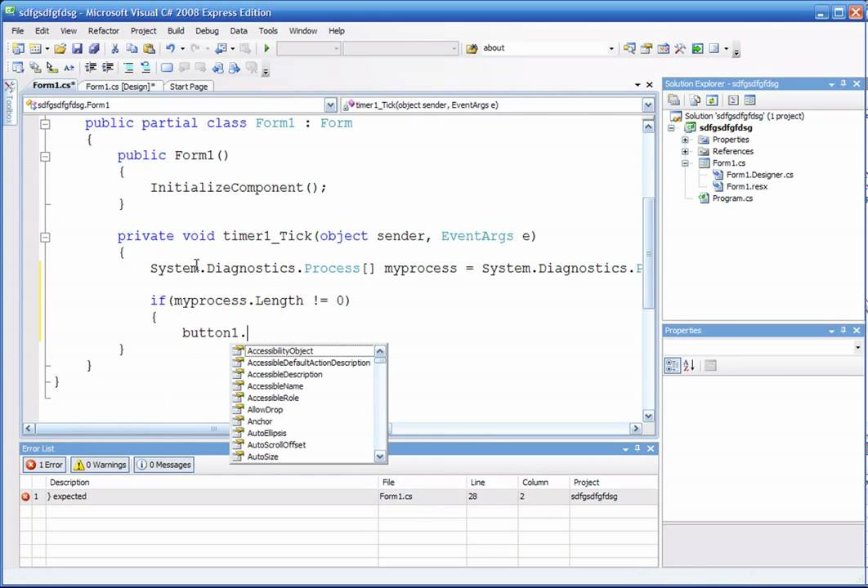
Task: Click Categorized view in Properties panel
Action: tap(673, 366)
